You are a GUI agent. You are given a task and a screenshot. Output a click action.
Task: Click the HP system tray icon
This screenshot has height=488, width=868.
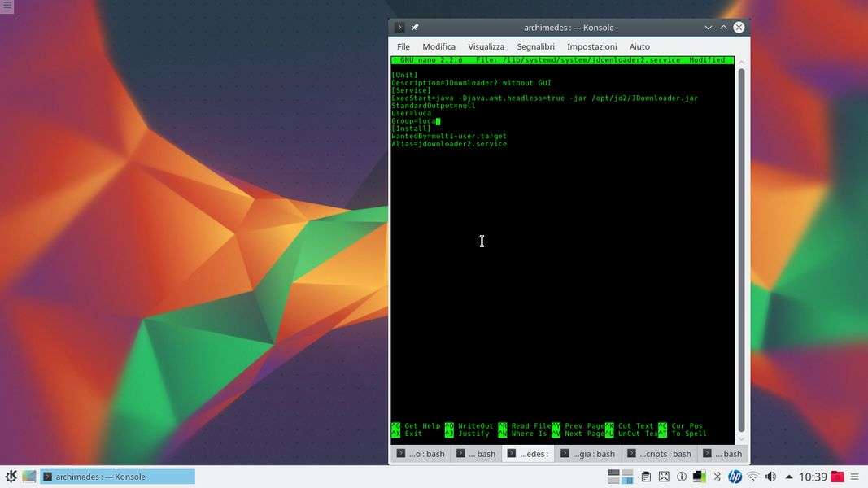point(735,477)
